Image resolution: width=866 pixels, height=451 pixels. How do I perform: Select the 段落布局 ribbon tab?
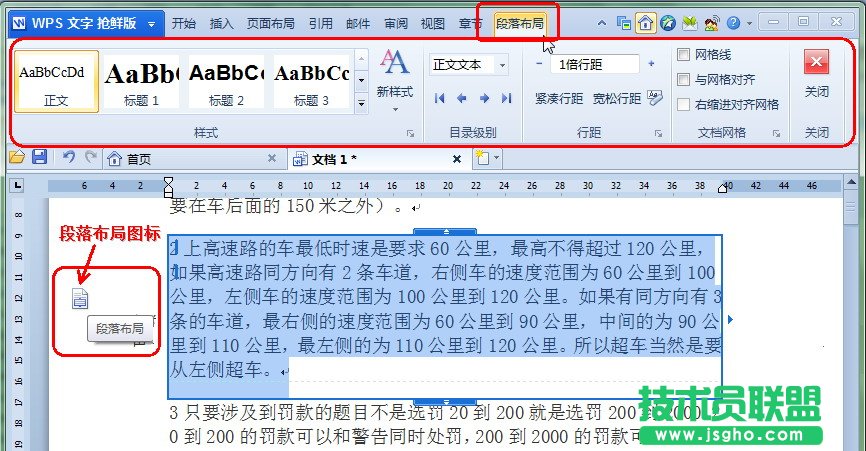pyautogui.click(x=519, y=24)
